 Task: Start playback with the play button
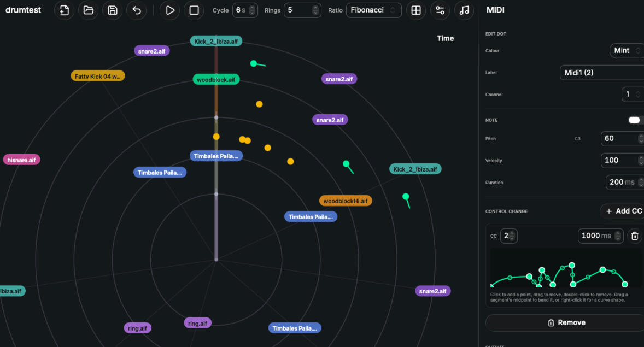click(x=170, y=10)
